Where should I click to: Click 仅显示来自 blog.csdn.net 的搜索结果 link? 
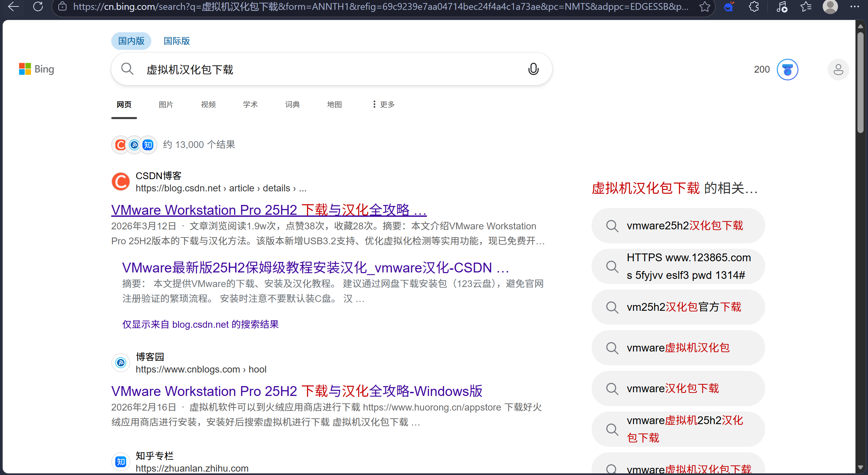(x=200, y=324)
